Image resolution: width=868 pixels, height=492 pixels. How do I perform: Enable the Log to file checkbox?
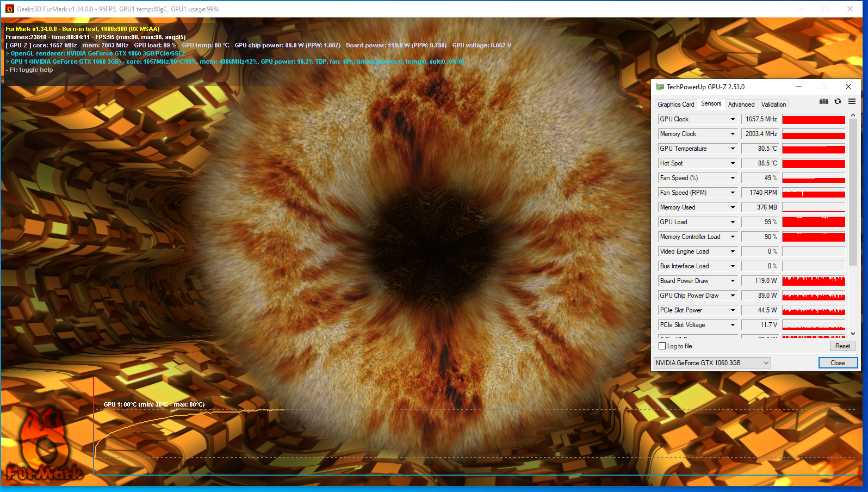point(662,346)
